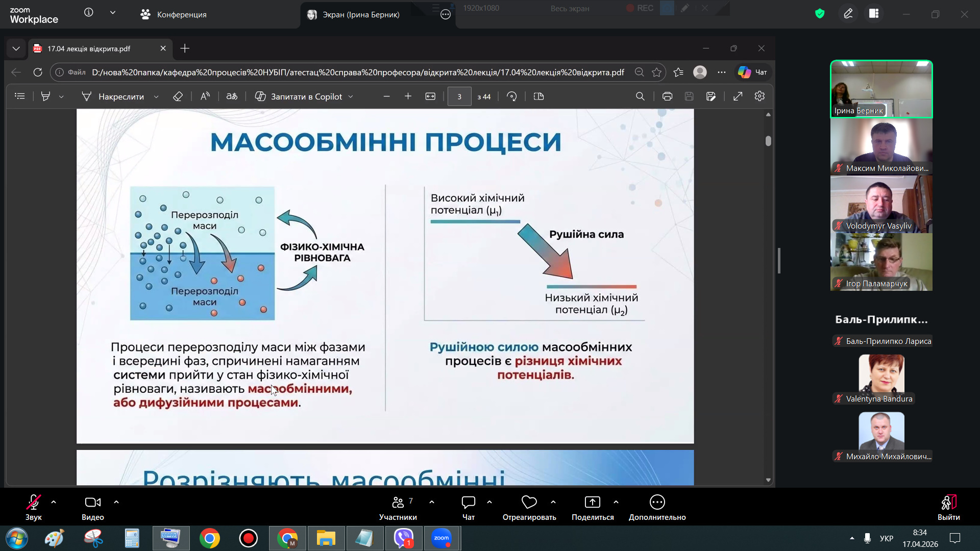Print the PDF document
This screenshot has height=551, width=980.
pyautogui.click(x=667, y=96)
